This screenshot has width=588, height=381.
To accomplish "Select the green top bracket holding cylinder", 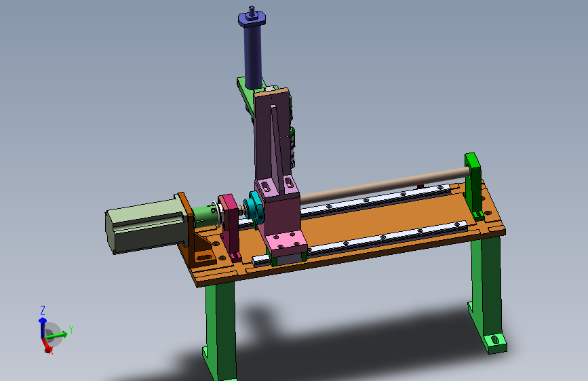I will tap(246, 92).
